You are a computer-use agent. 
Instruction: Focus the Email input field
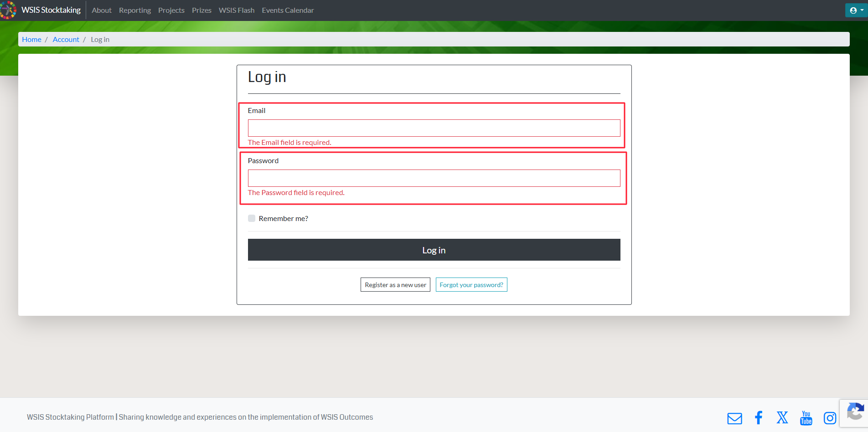[434, 128]
